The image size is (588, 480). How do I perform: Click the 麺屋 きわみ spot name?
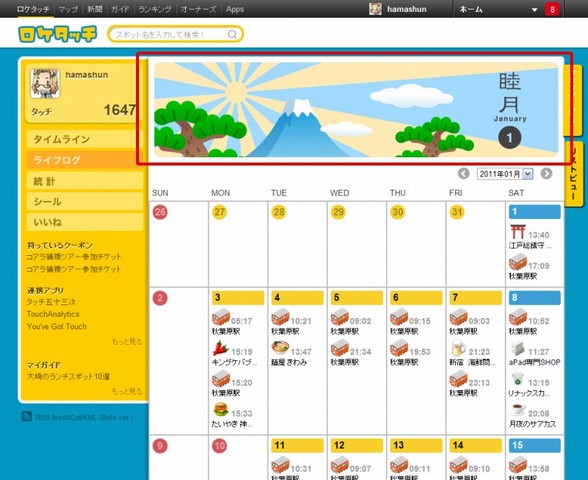pyautogui.click(x=289, y=363)
